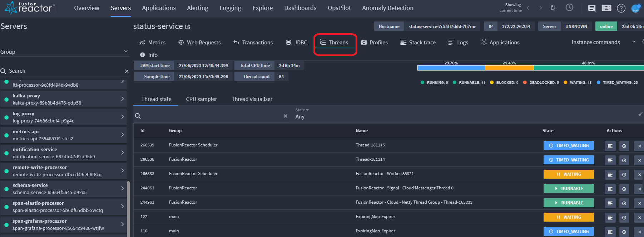The image size is (644, 237).
Task: Expand the notification-service chevron
Action: [123, 153]
